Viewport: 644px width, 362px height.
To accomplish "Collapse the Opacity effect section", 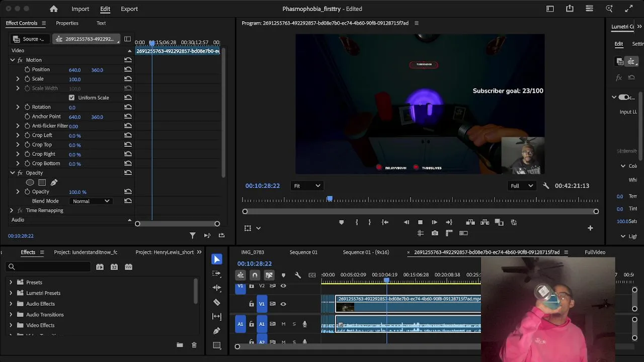I will coord(13,173).
